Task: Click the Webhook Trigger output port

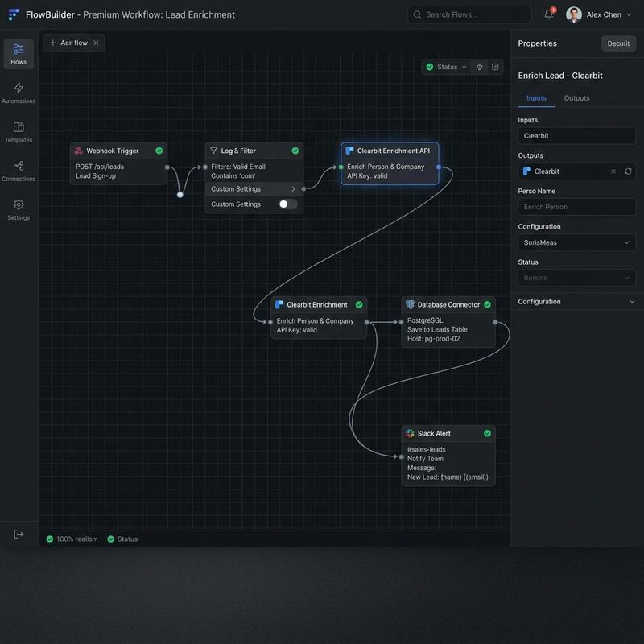Action: coord(167,167)
